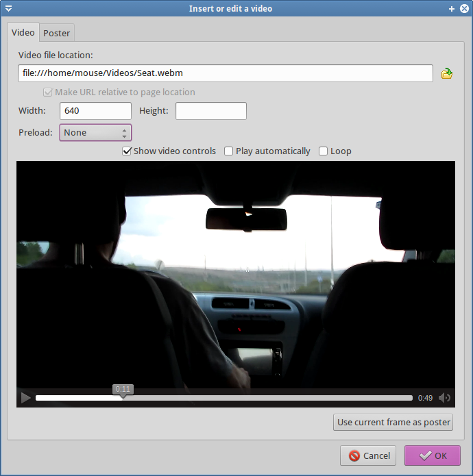Click the Width input field
The width and height of the screenshot is (473, 476).
pos(95,111)
